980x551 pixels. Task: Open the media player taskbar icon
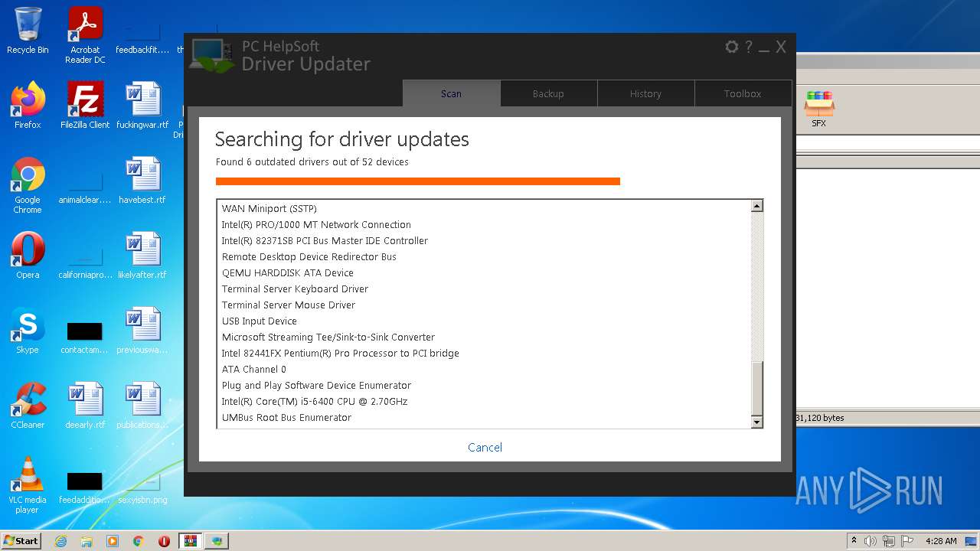coord(113,541)
